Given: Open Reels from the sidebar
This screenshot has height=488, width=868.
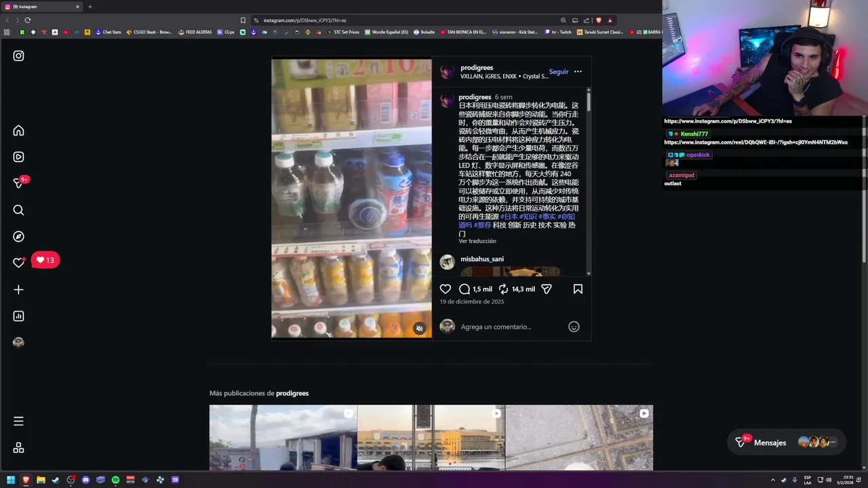Looking at the screenshot, I should click(x=18, y=157).
